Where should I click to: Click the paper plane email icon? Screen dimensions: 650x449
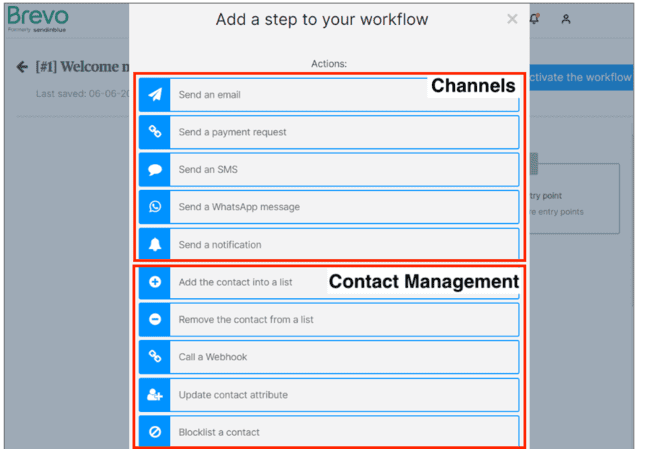(155, 95)
